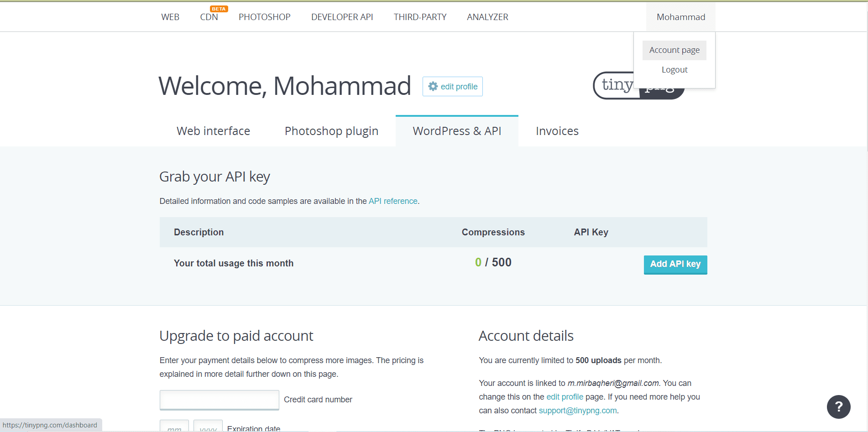The image size is (868, 432).
Task: Open the DEVELOPER API nav item
Action: point(342,17)
